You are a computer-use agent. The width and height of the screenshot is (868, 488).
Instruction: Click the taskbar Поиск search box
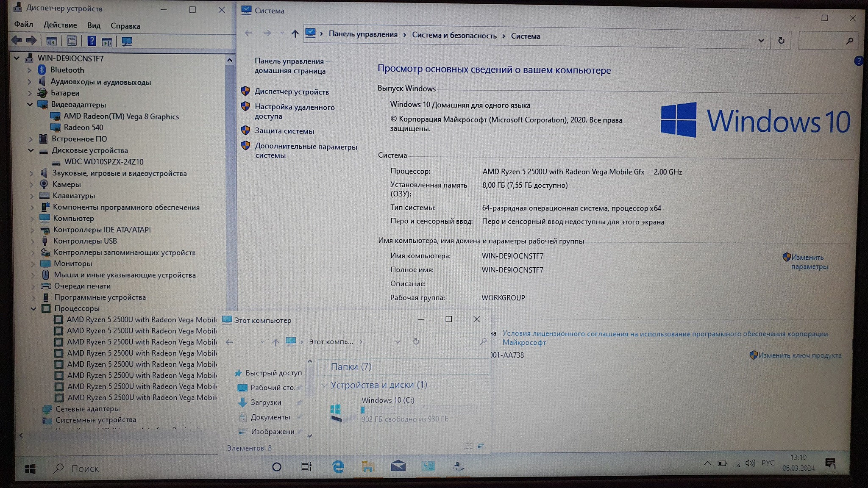(x=85, y=469)
